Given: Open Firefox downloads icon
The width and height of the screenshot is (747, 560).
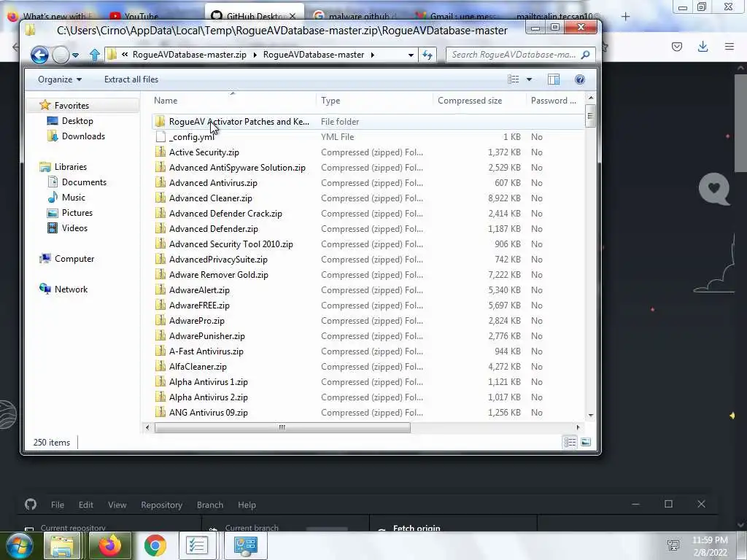Looking at the screenshot, I should click(703, 46).
